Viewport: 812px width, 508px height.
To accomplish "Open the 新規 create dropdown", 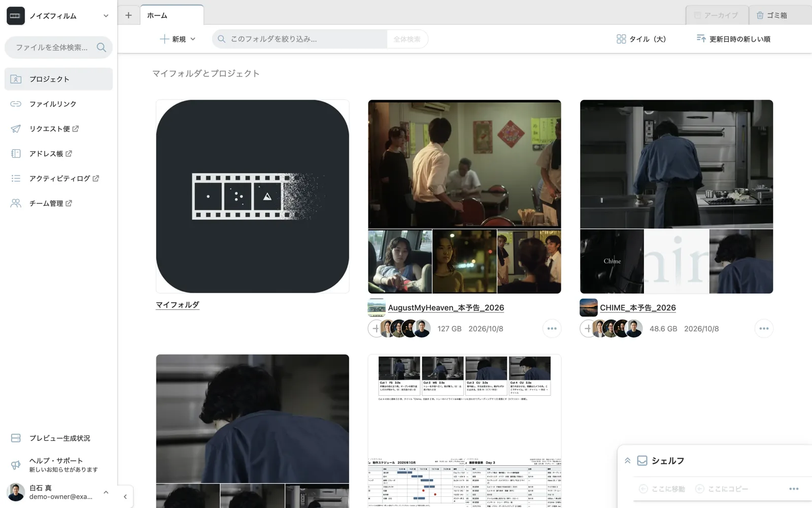I will click(x=178, y=39).
